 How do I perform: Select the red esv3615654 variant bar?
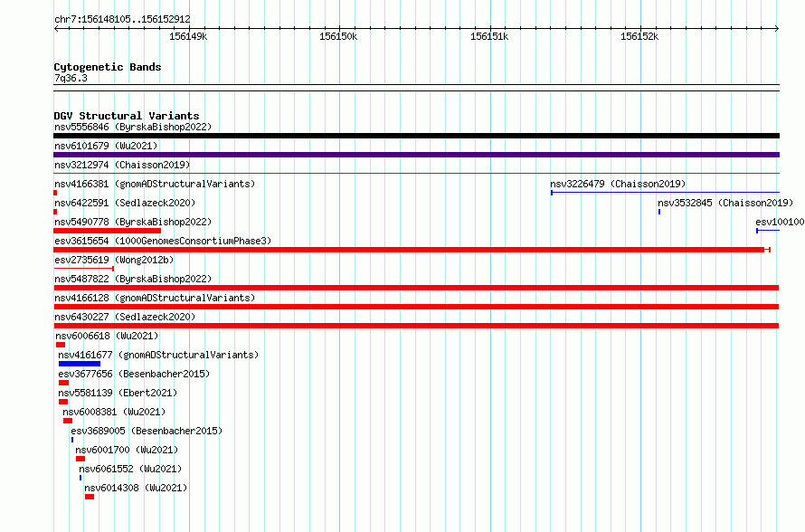coord(412,250)
